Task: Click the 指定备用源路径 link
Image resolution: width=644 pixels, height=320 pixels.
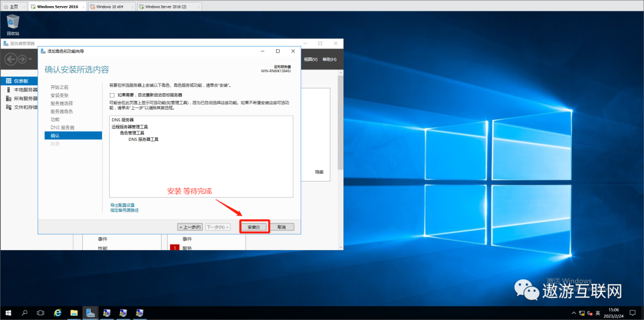Action: (x=124, y=210)
